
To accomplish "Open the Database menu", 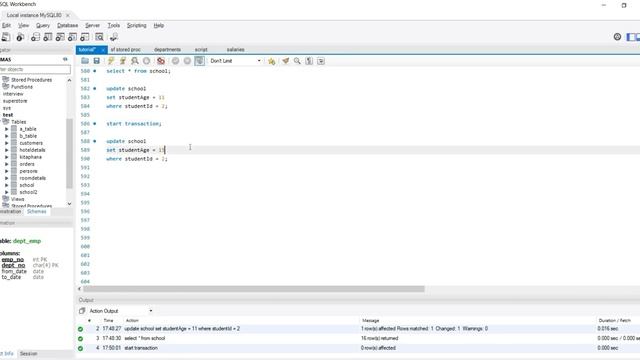I will tap(67, 25).
